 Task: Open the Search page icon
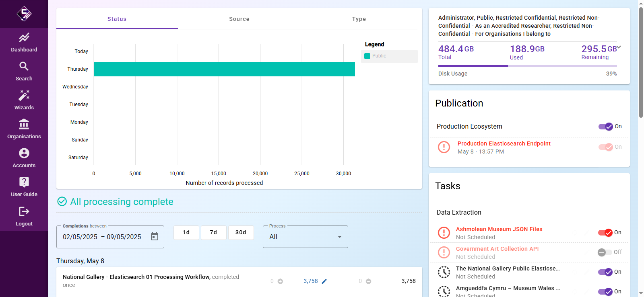coord(24,66)
